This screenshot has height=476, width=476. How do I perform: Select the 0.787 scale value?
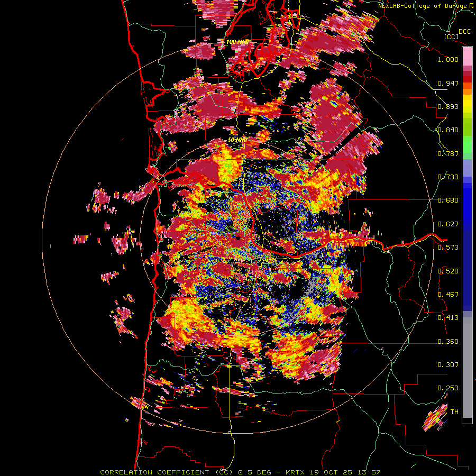tap(448, 153)
